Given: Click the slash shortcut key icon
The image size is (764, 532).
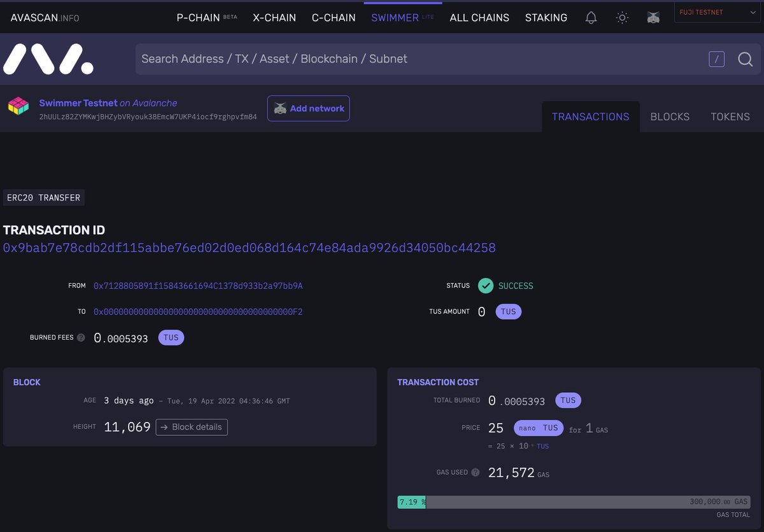Looking at the screenshot, I should (x=717, y=59).
